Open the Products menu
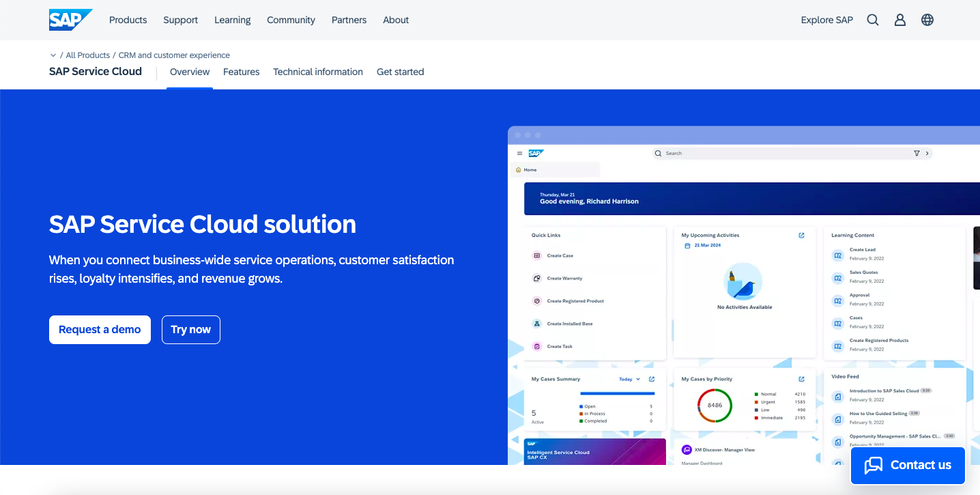 [128, 20]
